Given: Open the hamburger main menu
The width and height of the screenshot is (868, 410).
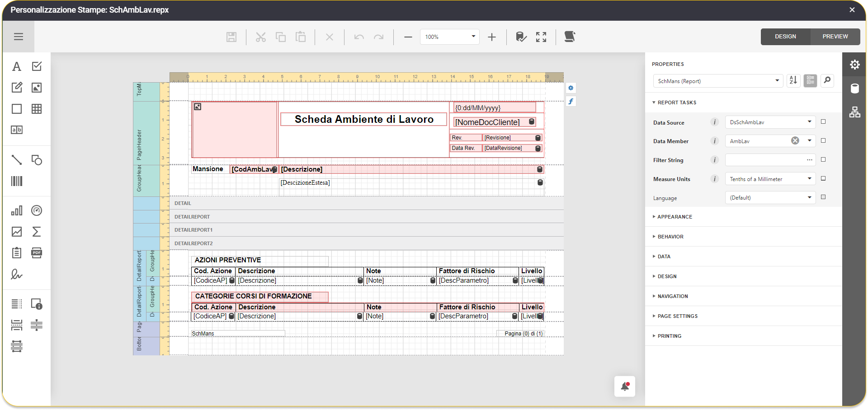Looking at the screenshot, I should click(x=19, y=37).
